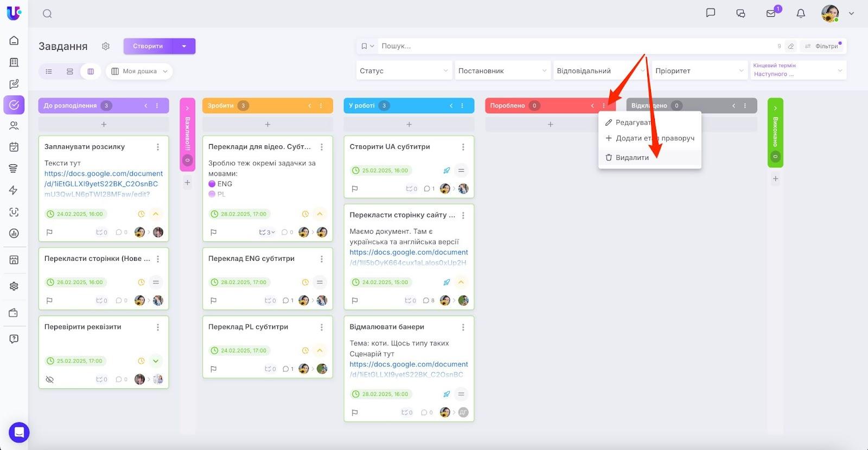Open saved searches bookmark dropdown
The width and height of the screenshot is (868, 450).
tap(368, 46)
